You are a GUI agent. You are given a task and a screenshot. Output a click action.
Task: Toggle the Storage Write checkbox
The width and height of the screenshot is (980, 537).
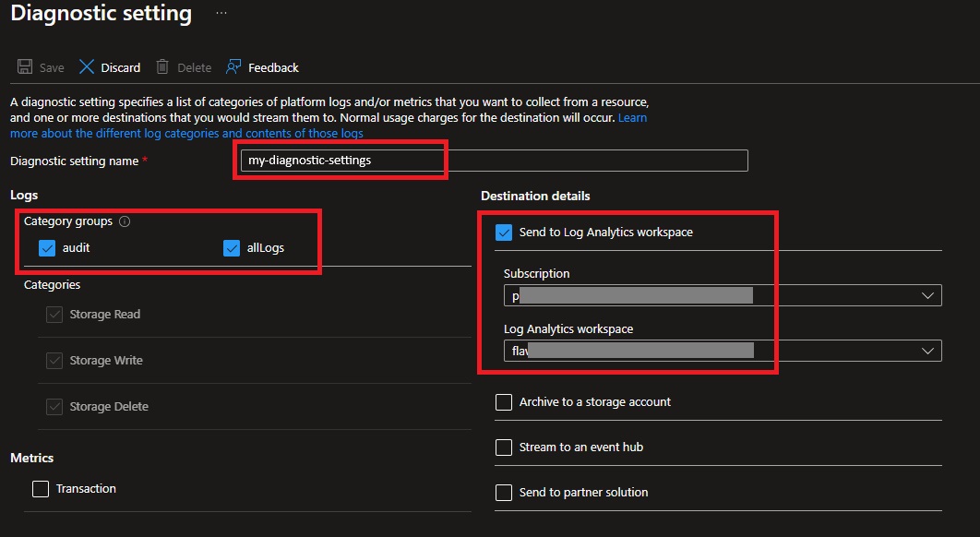[x=54, y=361]
